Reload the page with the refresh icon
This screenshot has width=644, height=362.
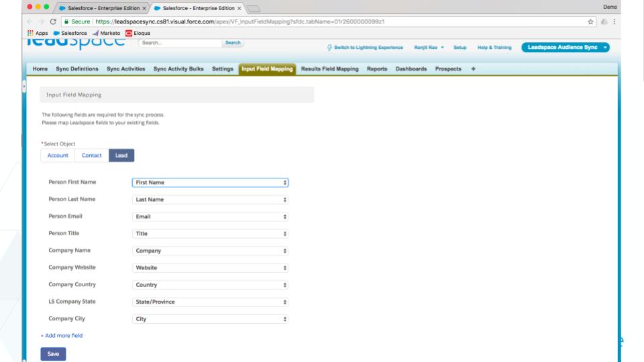tap(53, 21)
